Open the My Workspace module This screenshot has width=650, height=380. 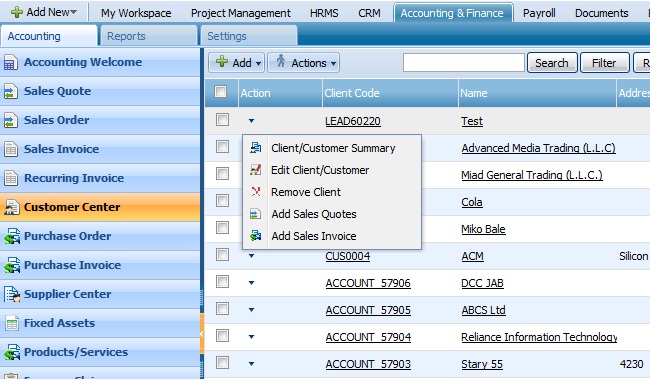tap(136, 13)
